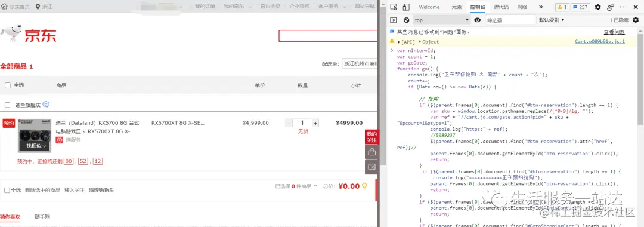Click the feedback/experiments people icon
This screenshot has width=644, height=227.
click(611, 7)
